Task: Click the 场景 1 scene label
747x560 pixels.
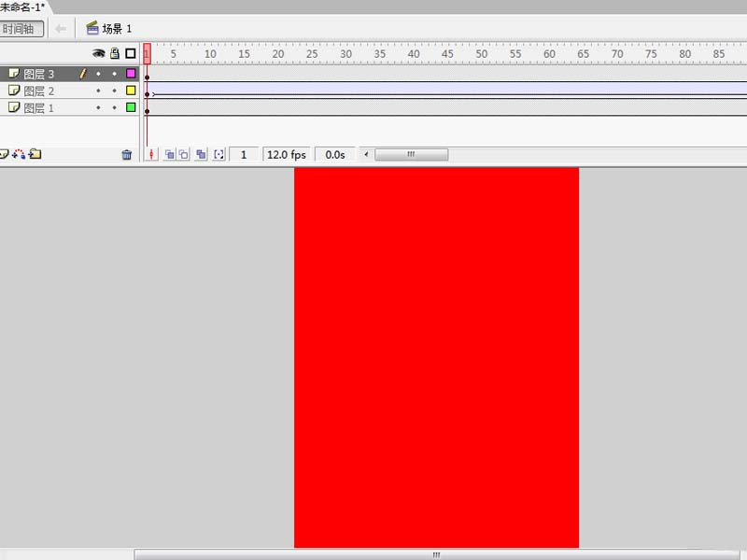Action: [117, 29]
